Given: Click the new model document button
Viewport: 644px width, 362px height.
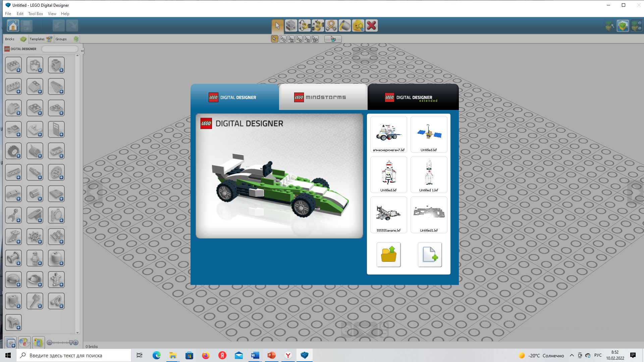Looking at the screenshot, I should pos(430,255).
